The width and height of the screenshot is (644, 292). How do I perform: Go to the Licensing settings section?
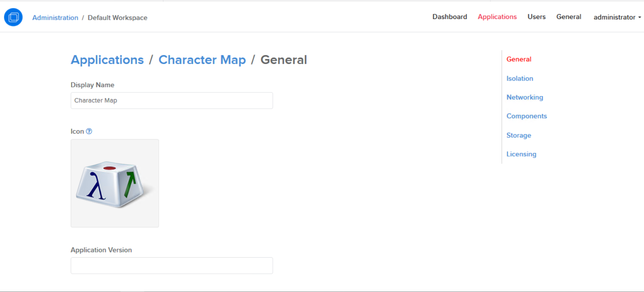pyautogui.click(x=521, y=154)
